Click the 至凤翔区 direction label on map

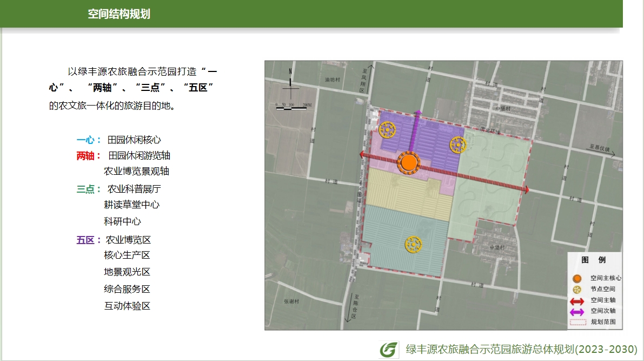363,81
